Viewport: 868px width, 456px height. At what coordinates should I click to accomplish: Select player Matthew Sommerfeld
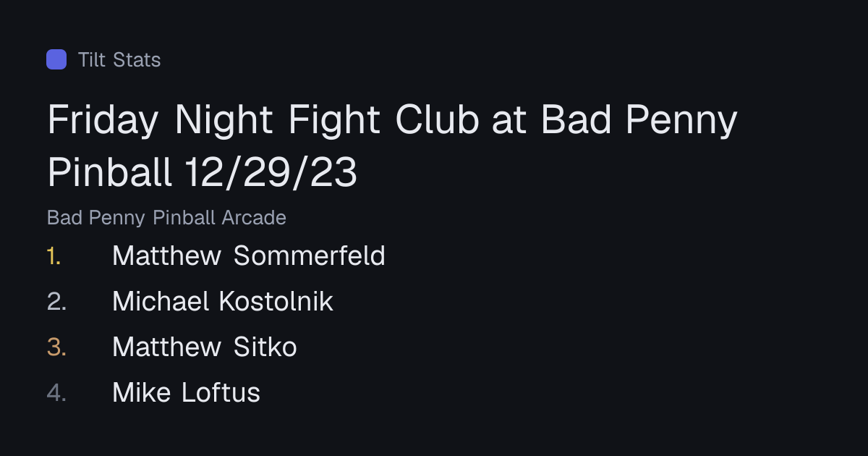pos(249,256)
